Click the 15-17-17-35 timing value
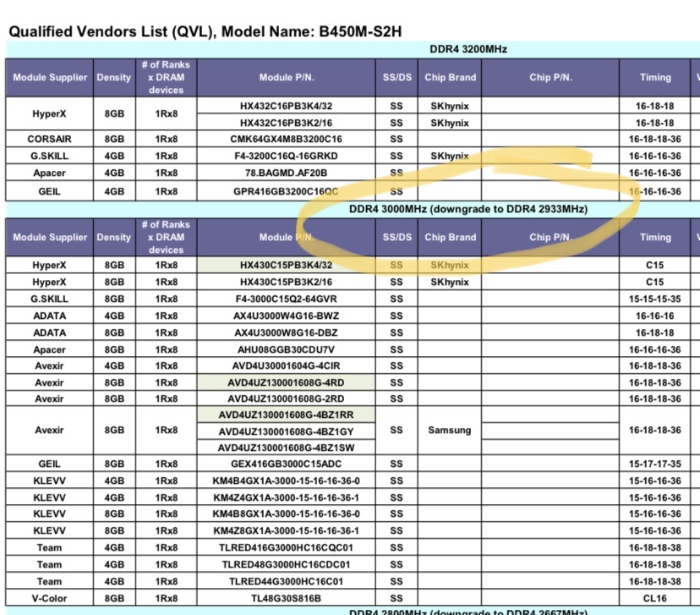 point(655,464)
